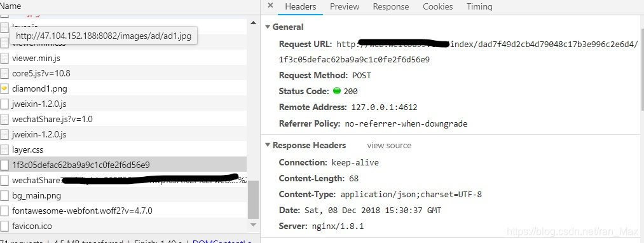Close the request details panel
This screenshot has width=644, height=243.
pos(270,6)
